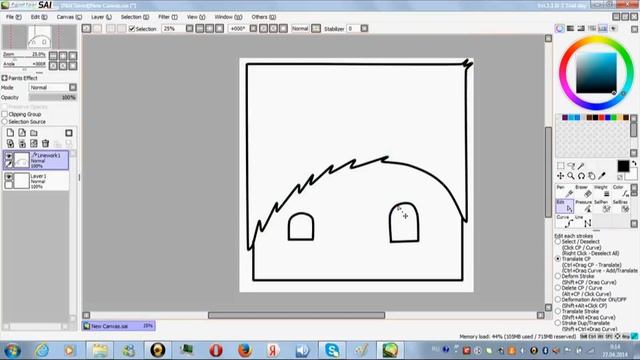640x360 pixels.
Task: Select the Pressure tool
Action: 584,206
